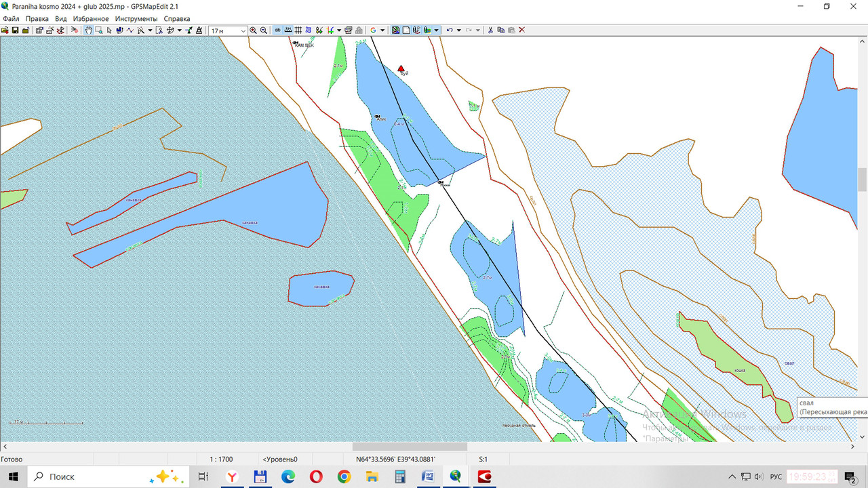Select the Transform objects tool
The height and width of the screenshot is (488, 868).
click(x=170, y=30)
